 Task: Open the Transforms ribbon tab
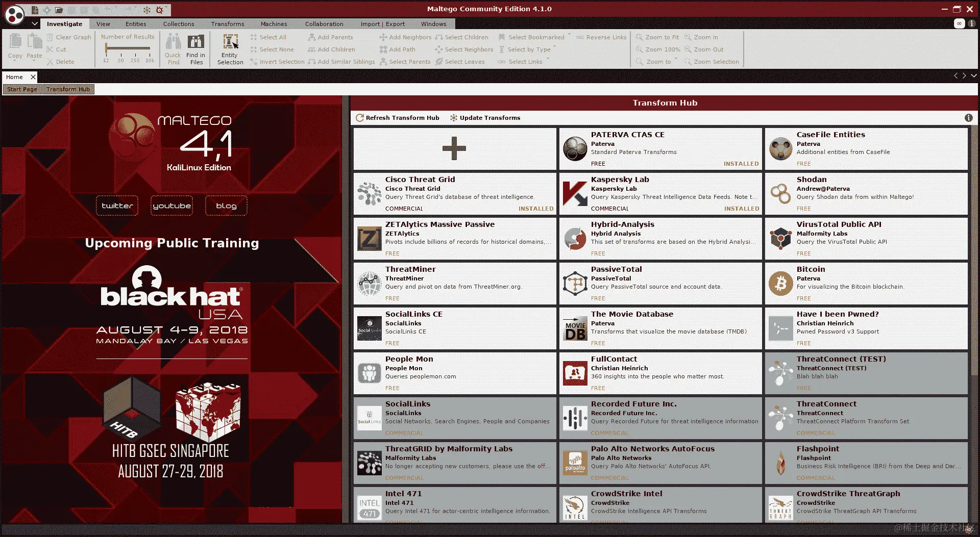pyautogui.click(x=228, y=24)
